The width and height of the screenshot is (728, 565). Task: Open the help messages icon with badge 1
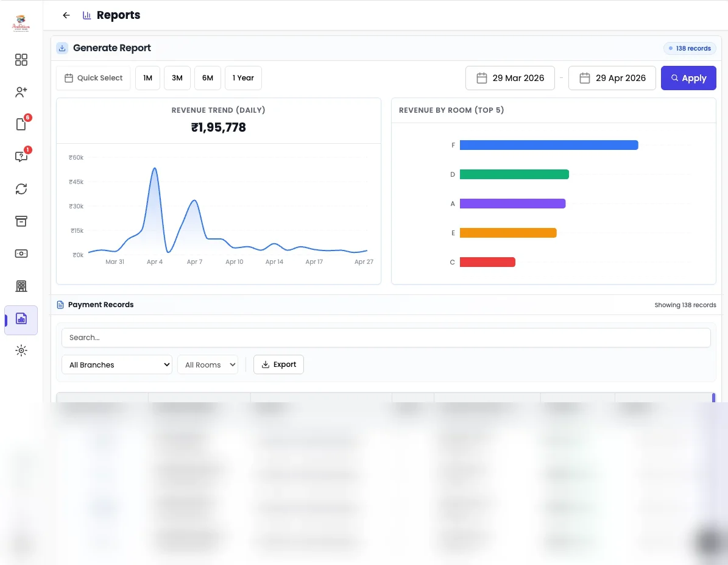pyautogui.click(x=21, y=157)
